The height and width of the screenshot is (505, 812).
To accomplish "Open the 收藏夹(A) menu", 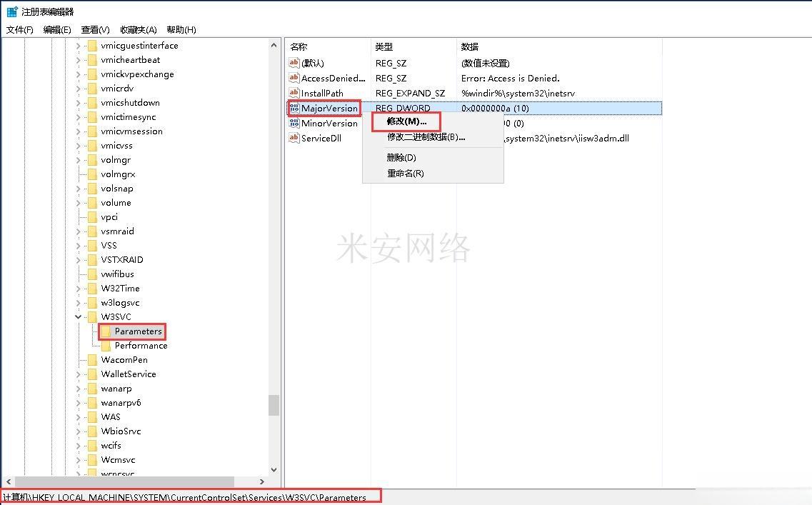I will pos(139,29).
